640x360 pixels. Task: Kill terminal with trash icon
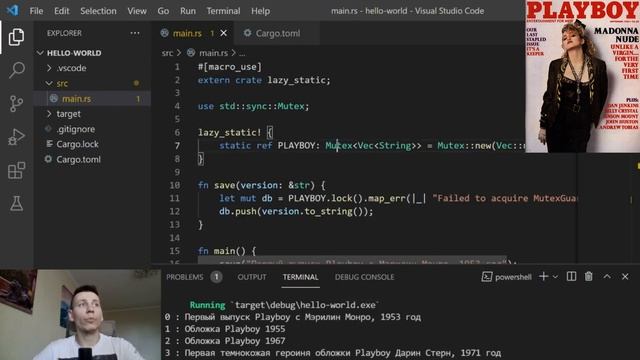(x=589, y=277)
